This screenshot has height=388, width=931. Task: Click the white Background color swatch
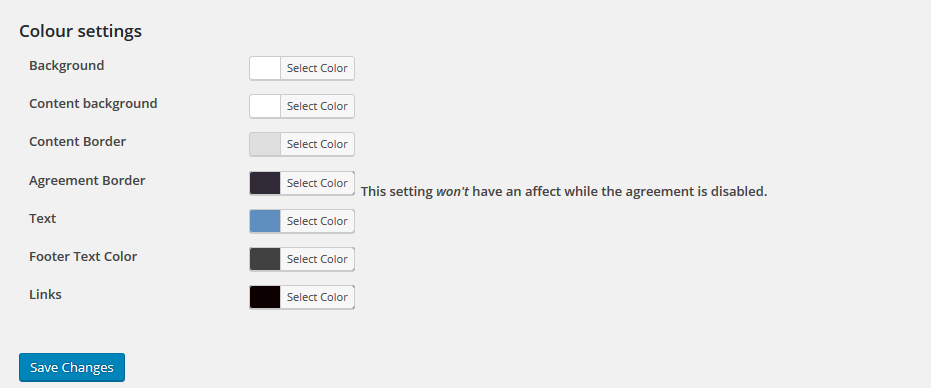265,68
